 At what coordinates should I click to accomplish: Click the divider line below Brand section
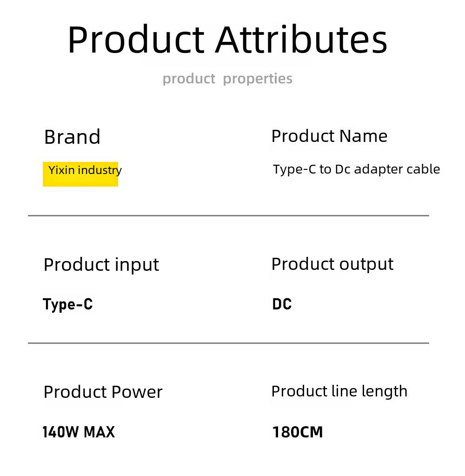click(x=228, y=215)
